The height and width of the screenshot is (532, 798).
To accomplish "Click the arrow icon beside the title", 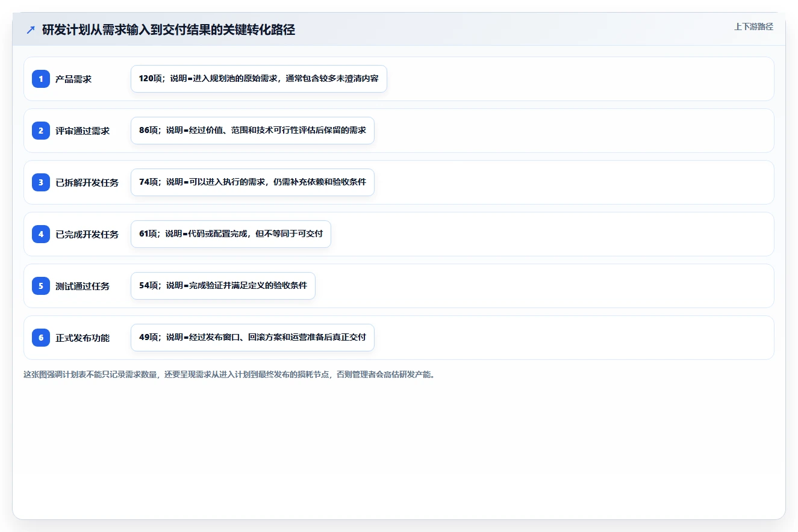I will (x=31, y=29).
